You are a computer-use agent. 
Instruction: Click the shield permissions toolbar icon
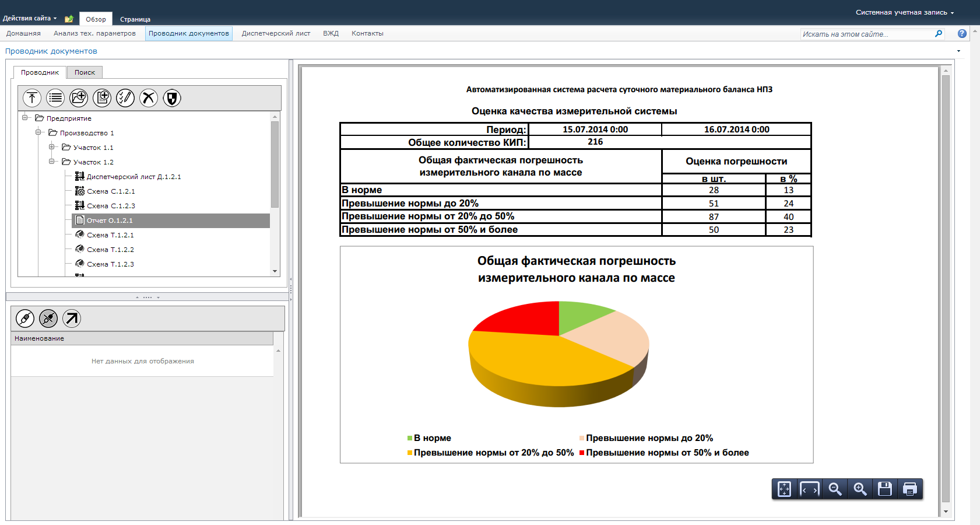point(172,97)
